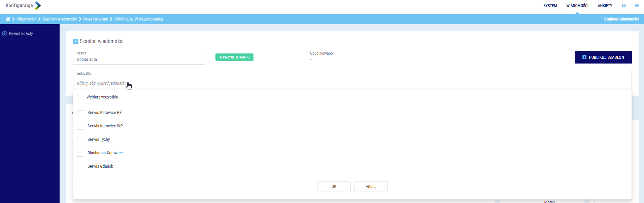Image resolution: width=644 pixels, height=203 pixels.
Task: Click the home icon in breadcrumb
Action: pos(8,19)
